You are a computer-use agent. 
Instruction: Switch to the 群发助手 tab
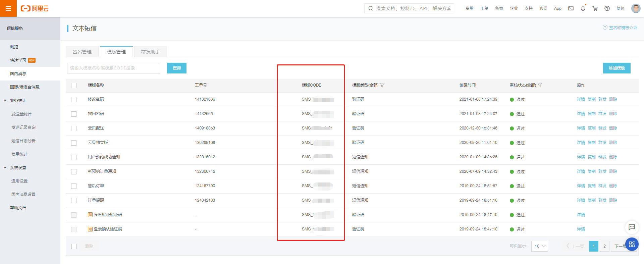pyautogui.click(x=150, y=52)
